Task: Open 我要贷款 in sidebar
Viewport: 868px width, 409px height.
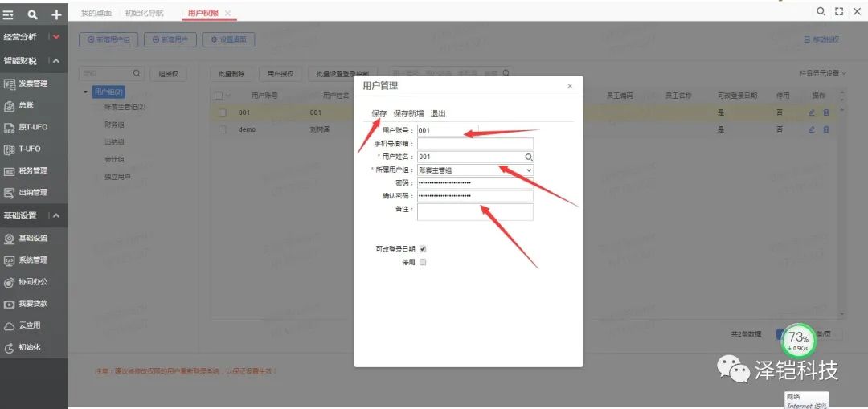Action: click(x=33, y=304)
